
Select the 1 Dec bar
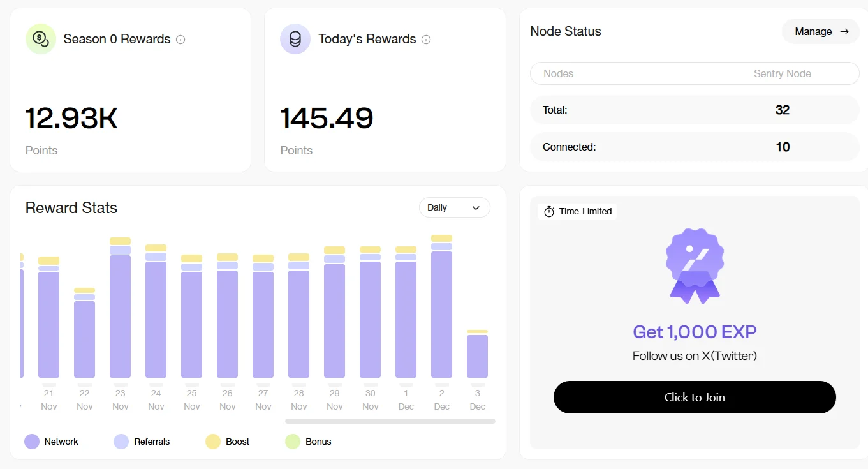[x=406, y=312]
